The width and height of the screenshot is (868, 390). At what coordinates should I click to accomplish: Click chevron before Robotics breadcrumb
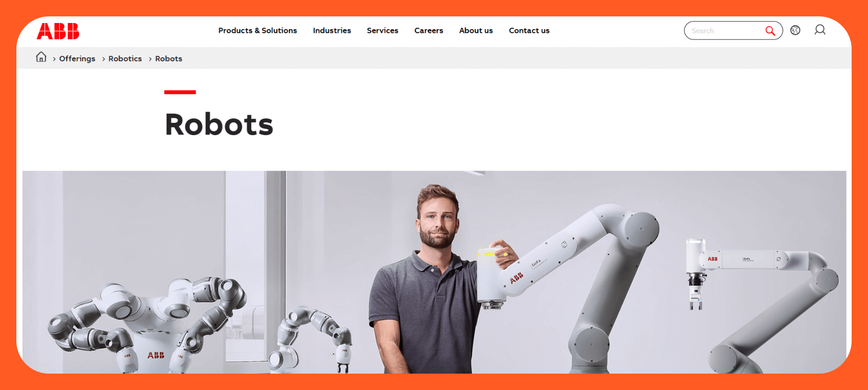pos(104,59)
